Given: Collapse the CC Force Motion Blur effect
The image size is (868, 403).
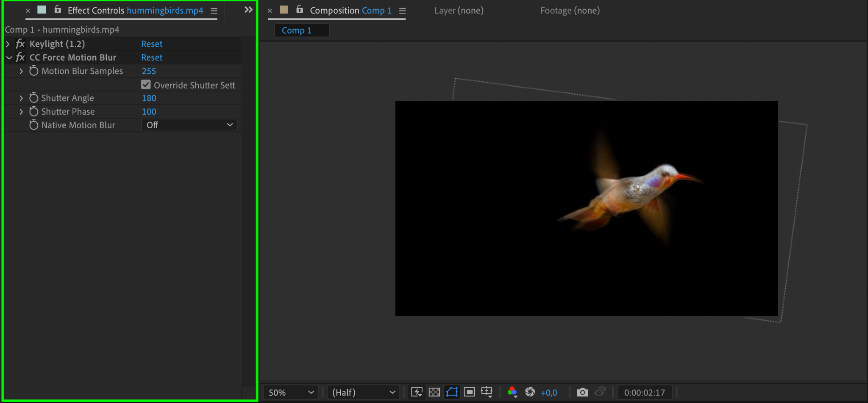Looking at the screenshot, I should 9,57.
